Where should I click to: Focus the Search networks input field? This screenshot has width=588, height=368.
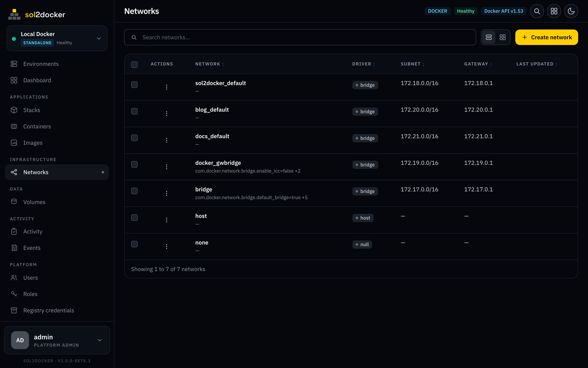click(x=300, y=37)
